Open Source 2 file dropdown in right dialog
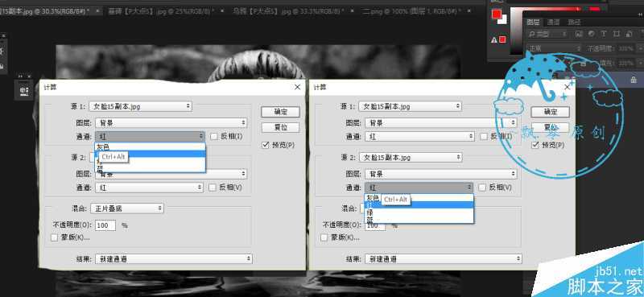 pyautogui.click(x=411, y=157)
